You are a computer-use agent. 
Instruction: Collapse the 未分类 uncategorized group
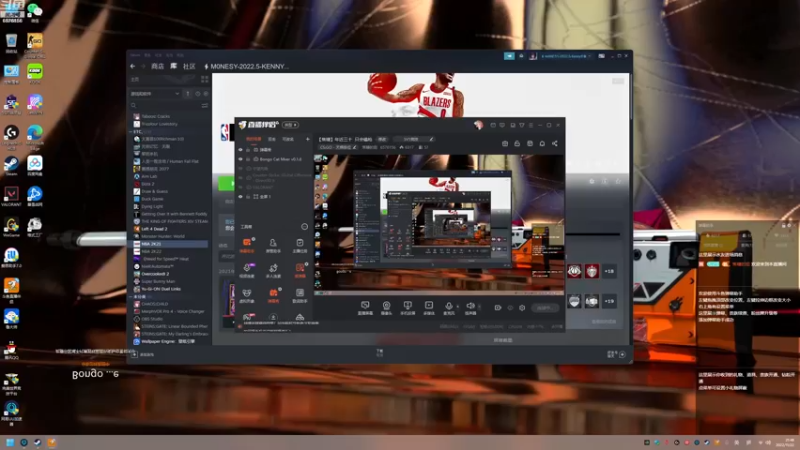click(x=131, y=296)
